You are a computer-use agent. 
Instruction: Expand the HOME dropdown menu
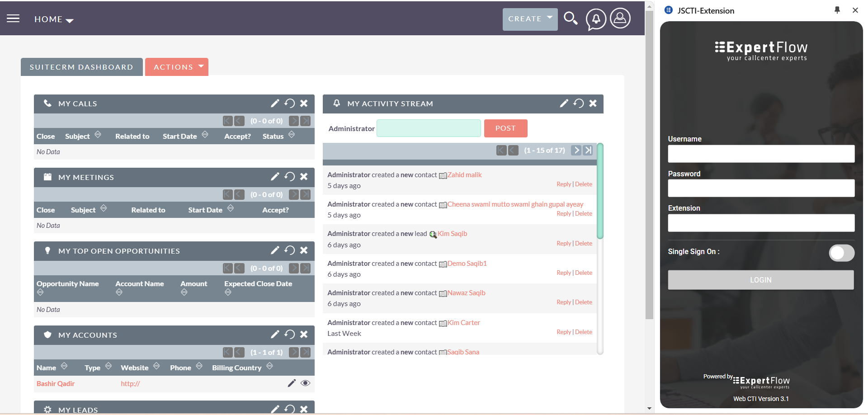(x=54, y=19)
